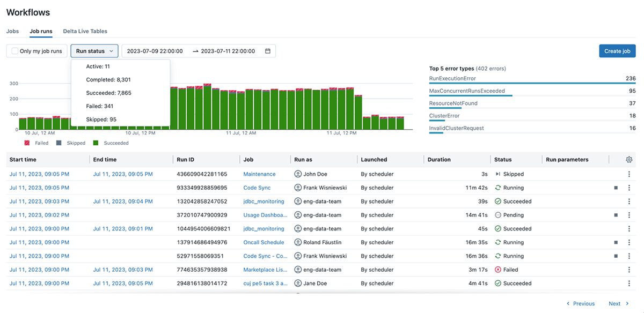Open the kebab menu on the Maintenance run
This screenshot has width=644, height=313.
pos(628,174)
